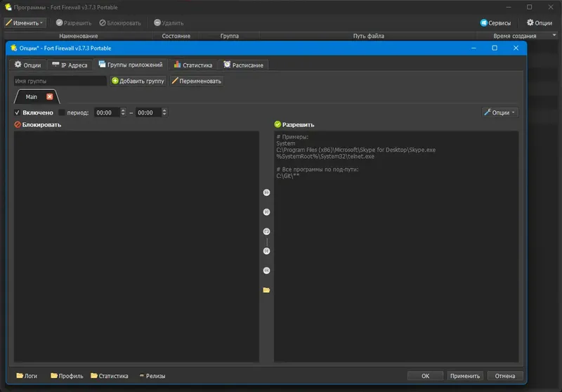The height and width of the screenshot is (392, 562).
Task: Click the Переименовать button
Action: click(x=197, y=81)
